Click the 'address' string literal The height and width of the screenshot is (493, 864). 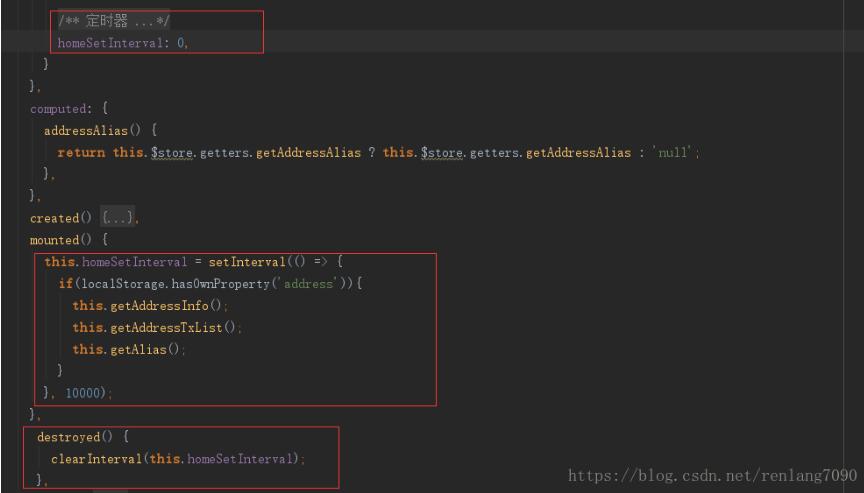[309, 284]
